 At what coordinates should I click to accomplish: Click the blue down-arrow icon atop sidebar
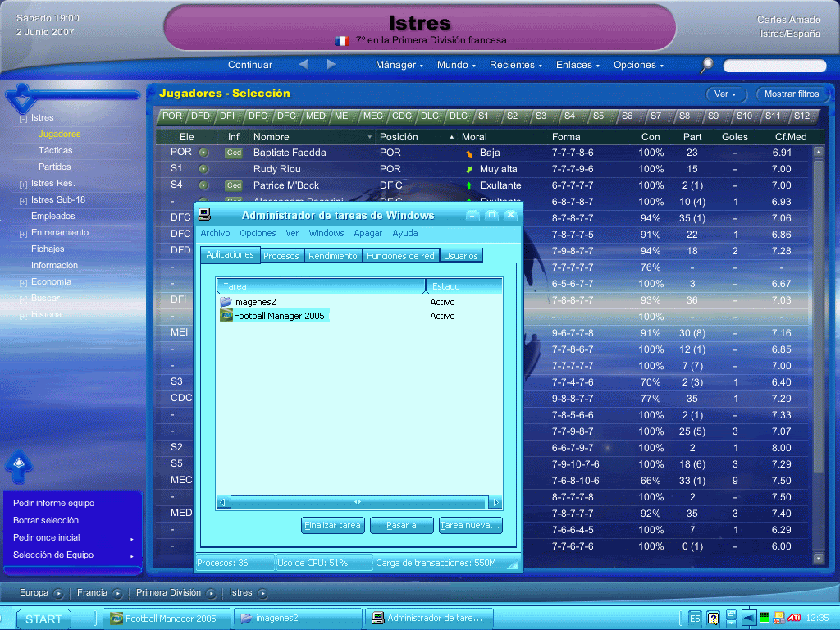point(21,99)
